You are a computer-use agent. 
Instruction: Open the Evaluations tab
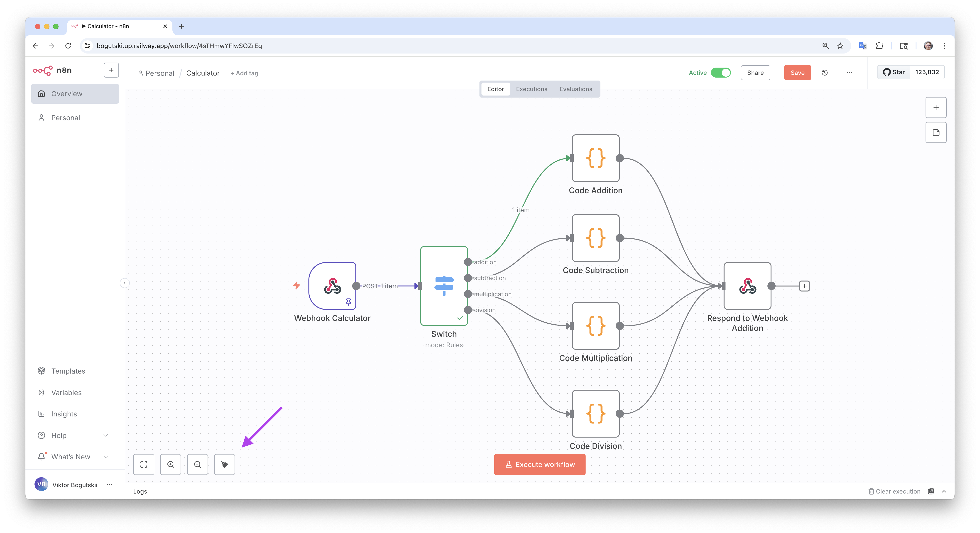575,89
